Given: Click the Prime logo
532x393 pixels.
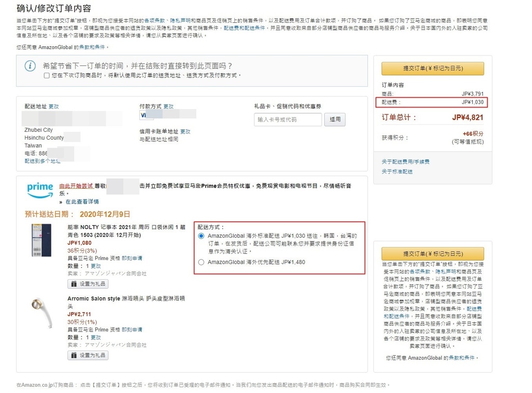Looking at the screenshot, I should click(x=40, y=190).
